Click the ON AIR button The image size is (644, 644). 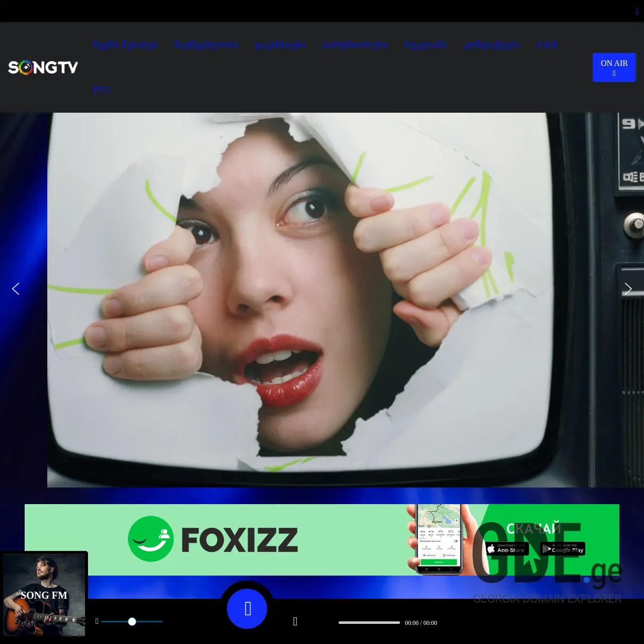pos(614,63)
